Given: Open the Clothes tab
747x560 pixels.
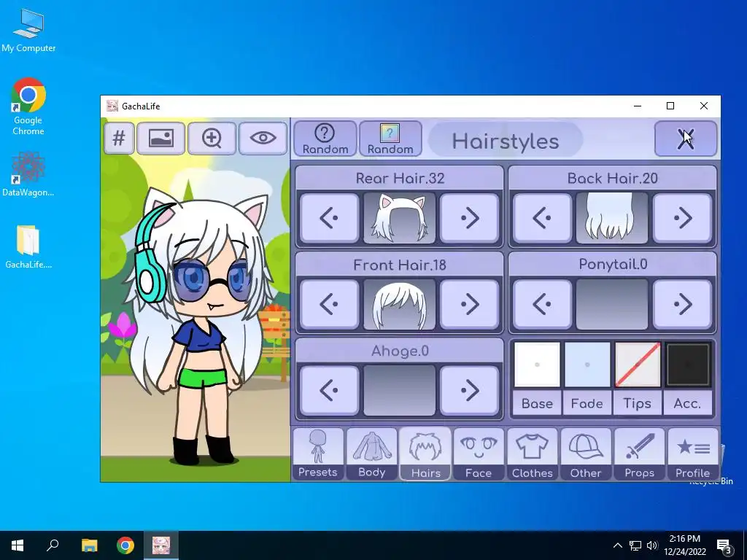Looking at the screenshot, I should click(x=532, y=454).
